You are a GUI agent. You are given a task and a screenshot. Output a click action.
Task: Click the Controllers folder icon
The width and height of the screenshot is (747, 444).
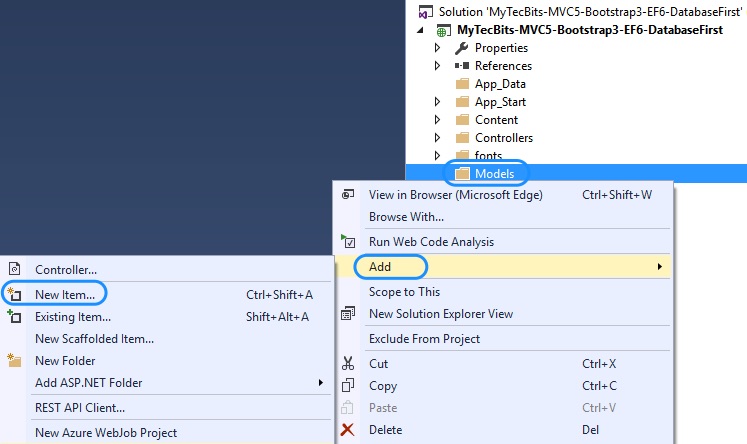pyautogui.click(x=462, y=138)
